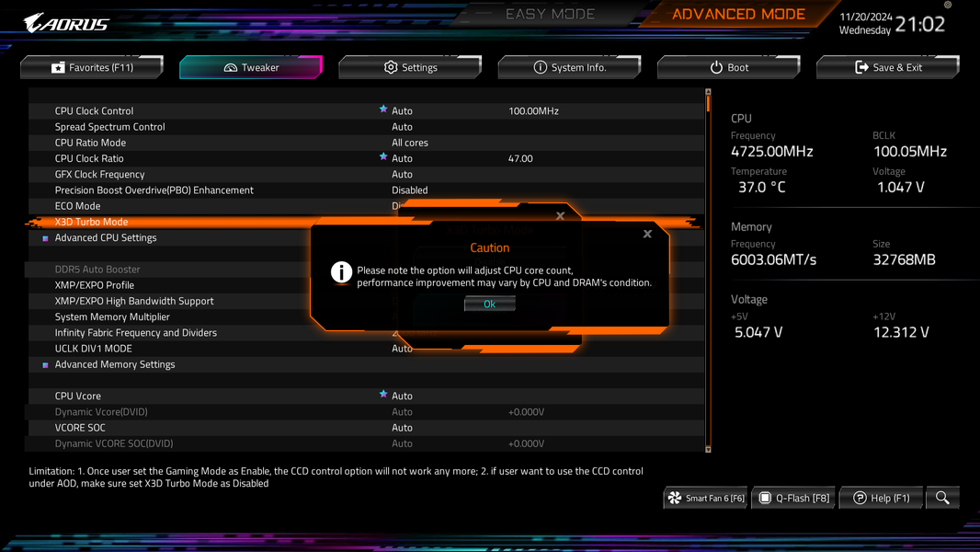Switch to Easy Mode
This screenshot has width=980, height=552.
(550, 14)
